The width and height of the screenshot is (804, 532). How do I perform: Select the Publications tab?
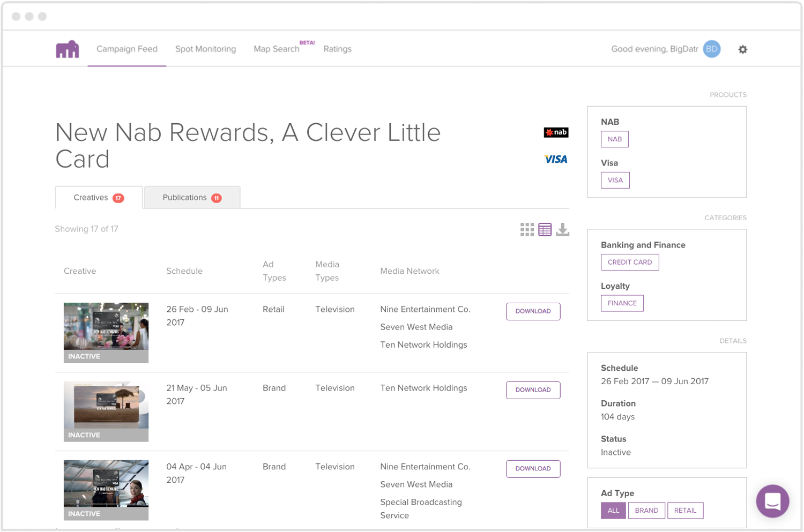[x=192, y=198]
